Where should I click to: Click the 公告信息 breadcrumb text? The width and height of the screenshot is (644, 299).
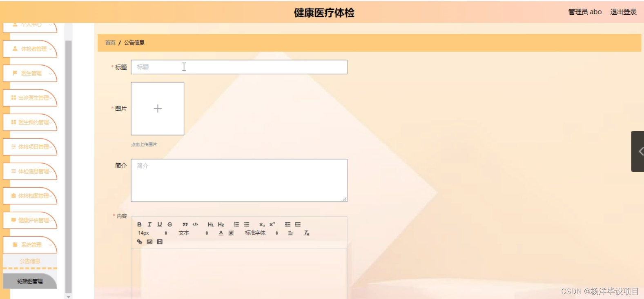[134, 42]
